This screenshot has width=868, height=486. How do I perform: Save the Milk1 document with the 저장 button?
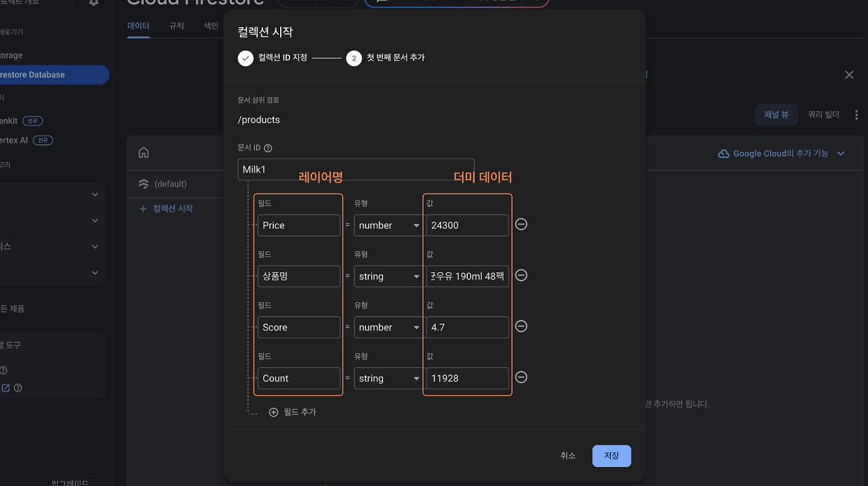click(611, 455)
